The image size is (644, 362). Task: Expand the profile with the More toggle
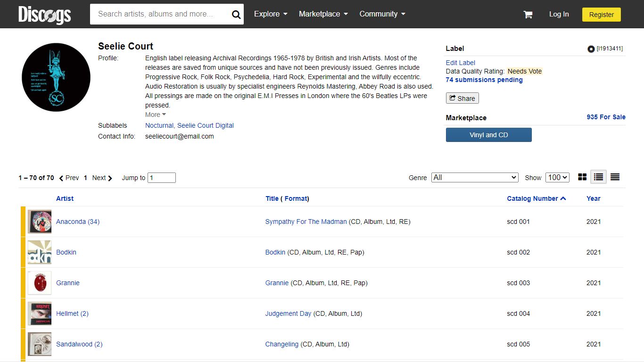156,115
